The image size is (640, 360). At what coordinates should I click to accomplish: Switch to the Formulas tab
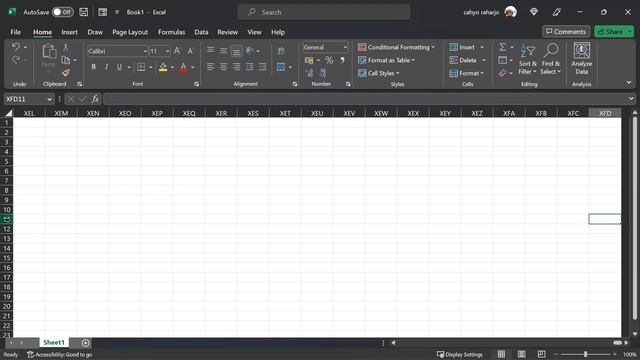pos(171,32)
